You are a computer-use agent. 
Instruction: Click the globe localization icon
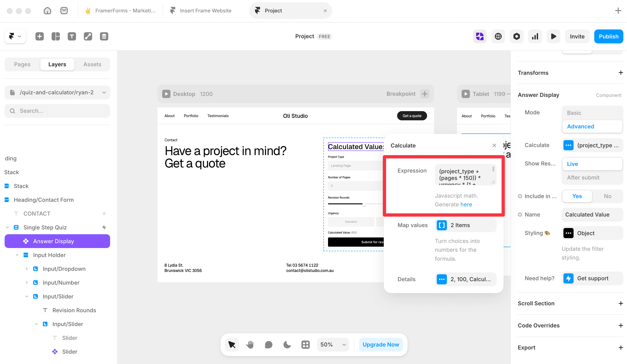click(498, 36)
